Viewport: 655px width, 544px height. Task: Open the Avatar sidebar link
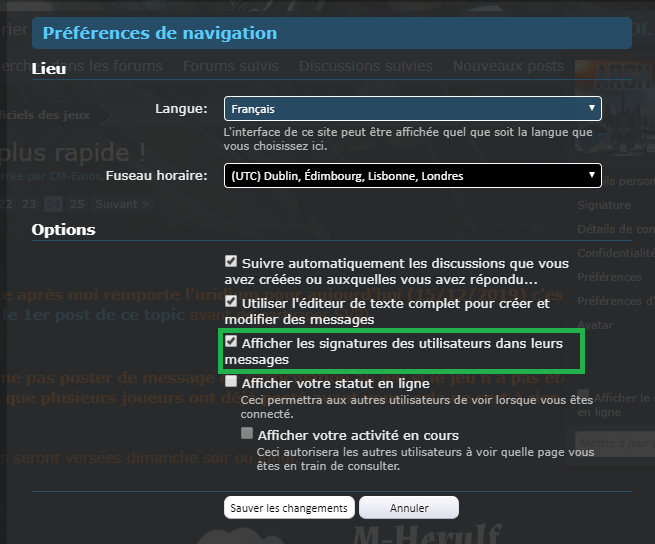[595, 325]
